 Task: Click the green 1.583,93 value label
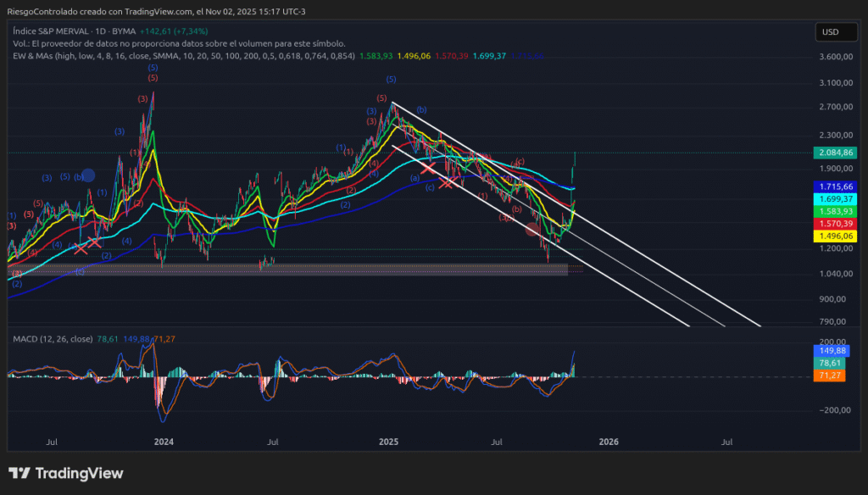835,209
